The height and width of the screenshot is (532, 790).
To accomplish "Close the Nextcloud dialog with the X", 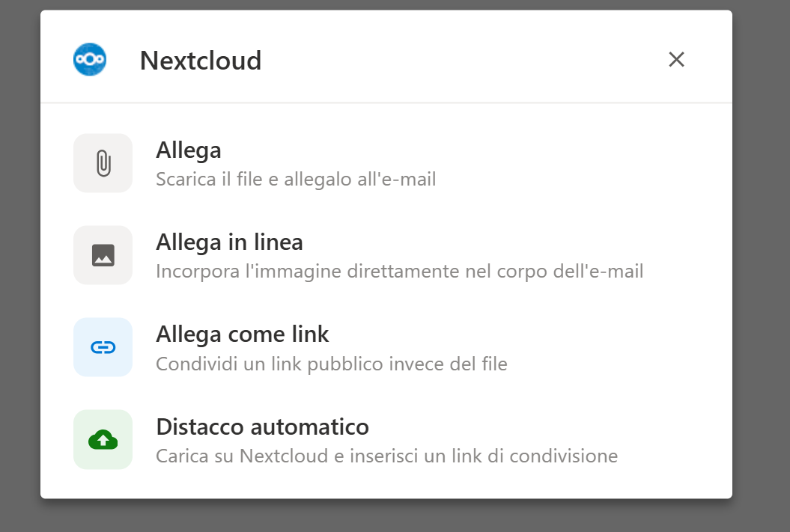I will (676, 60).
